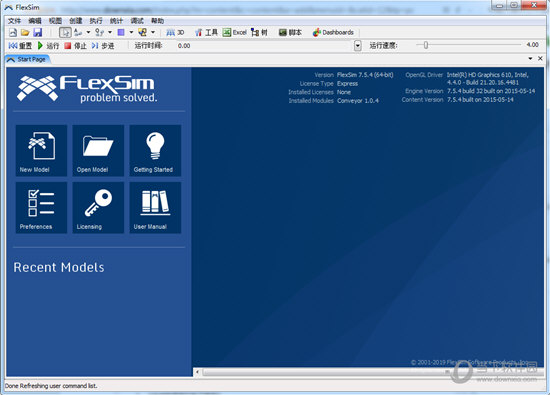Click the Engine Version value text
This screenshot has width=550, height=395.
click(491, 91)
